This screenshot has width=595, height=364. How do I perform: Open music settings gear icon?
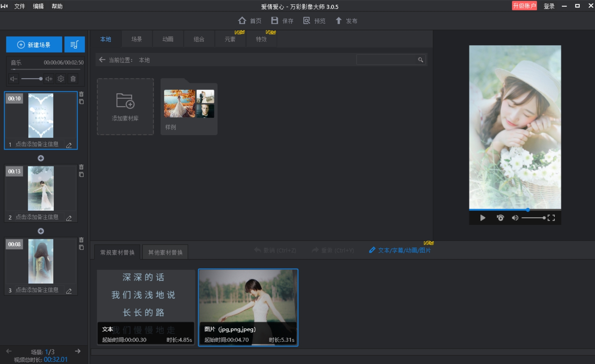pyautogui.click(x=61, y=79)
